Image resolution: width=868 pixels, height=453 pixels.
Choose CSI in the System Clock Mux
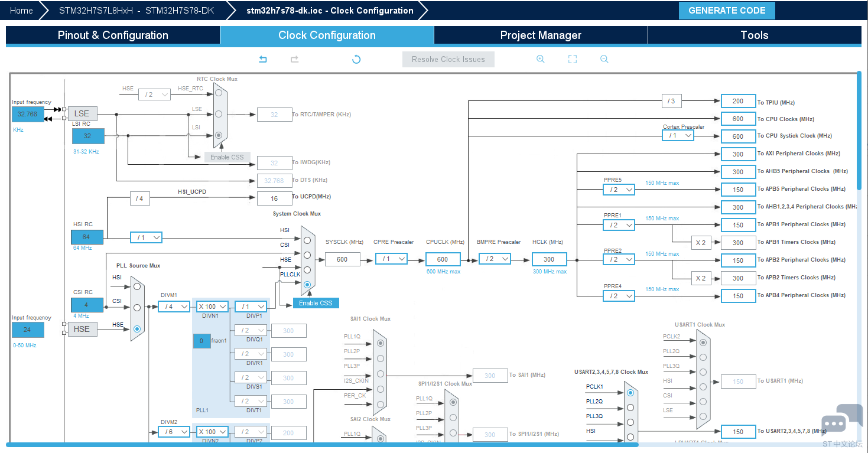pyautogui.click(x=307, y=255)
